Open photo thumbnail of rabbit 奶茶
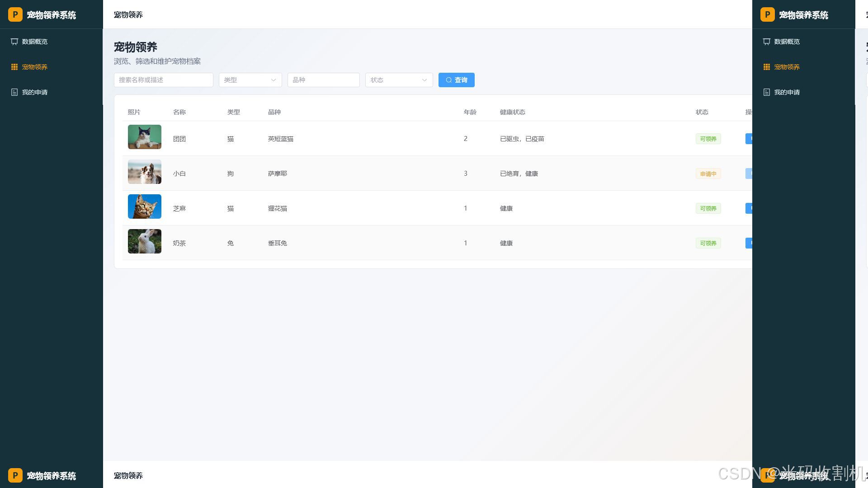868x488 pixels. [145, 241]
